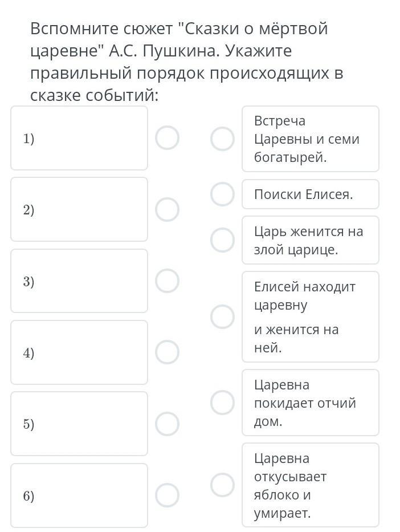Click the circle next to 'Елисей находит царевну'
The width and height of the screenshot is (400, 532).
pyautogui.click(x=222, y=316)
